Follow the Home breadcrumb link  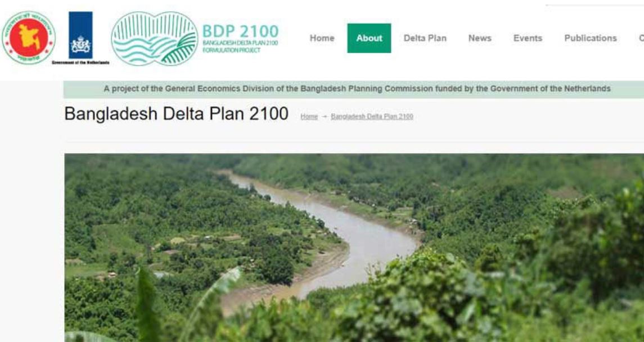coord(309,116)
